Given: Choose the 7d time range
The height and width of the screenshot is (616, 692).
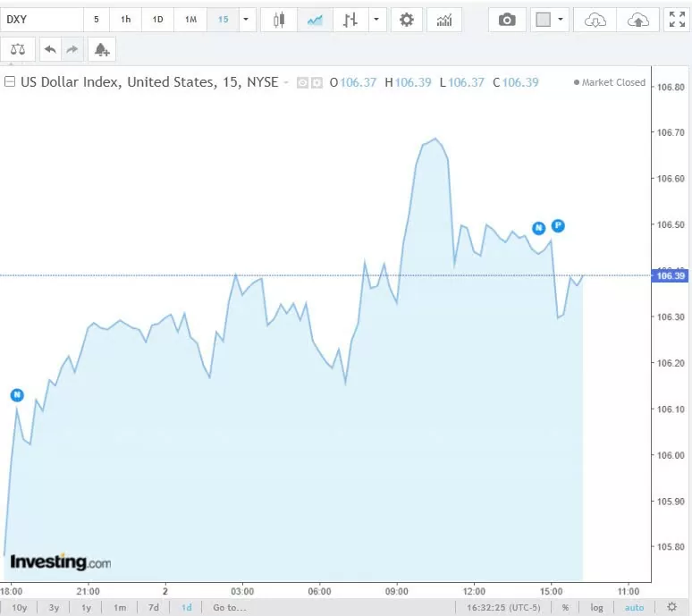Looking at the screenshot, I should pos(154,608).
